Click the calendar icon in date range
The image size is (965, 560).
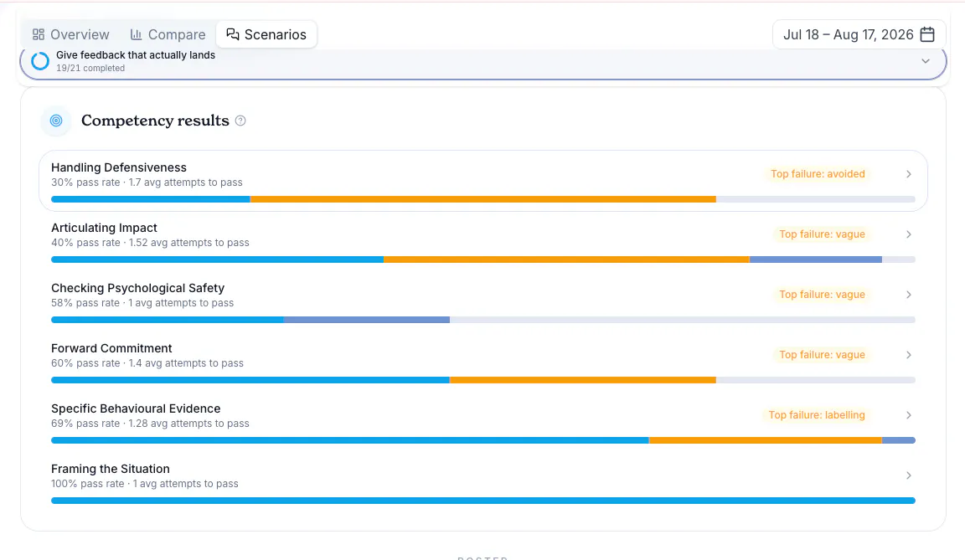click(x=926, y=34)
